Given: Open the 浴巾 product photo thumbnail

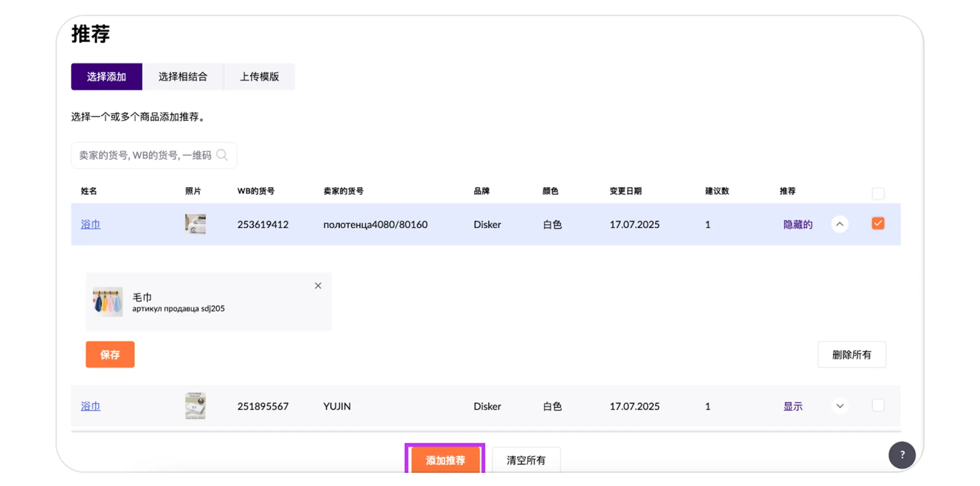Looking at the screenshot, I should [x=195, y=224].
